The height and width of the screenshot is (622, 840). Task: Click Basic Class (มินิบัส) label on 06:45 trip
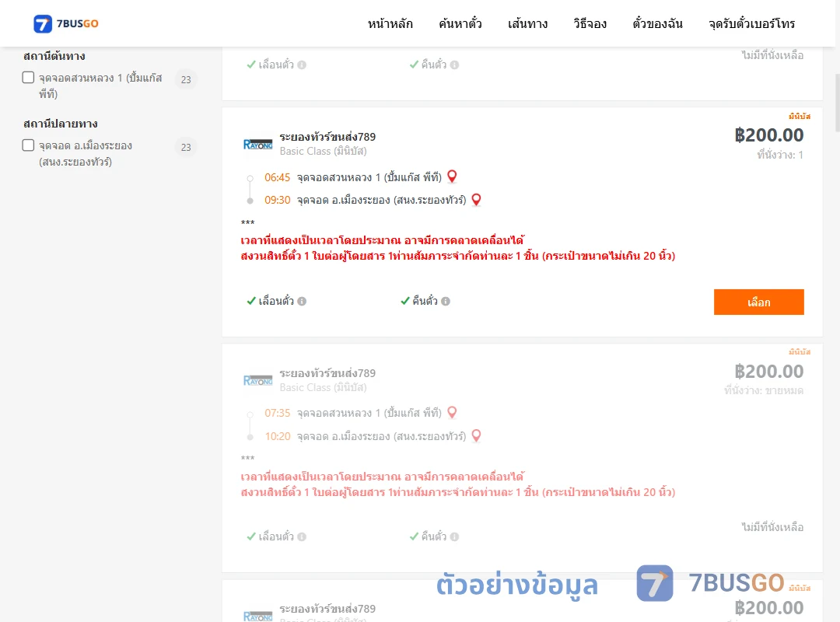click(x=323, y=151)
